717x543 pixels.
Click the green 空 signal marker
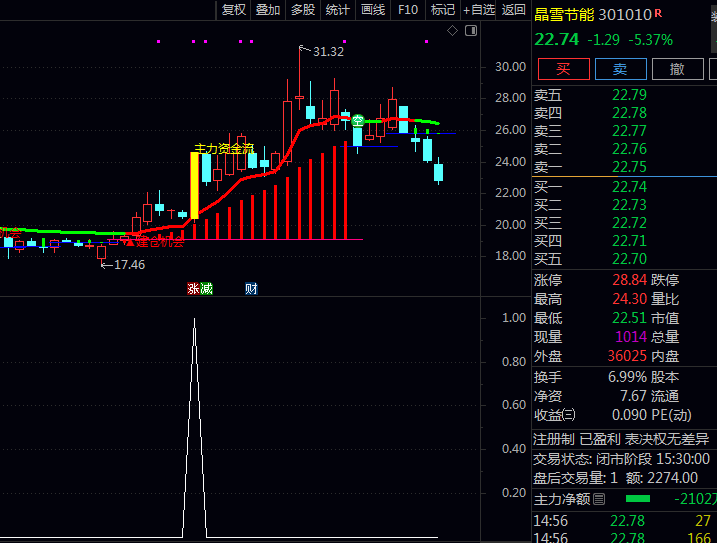point(358,121)
